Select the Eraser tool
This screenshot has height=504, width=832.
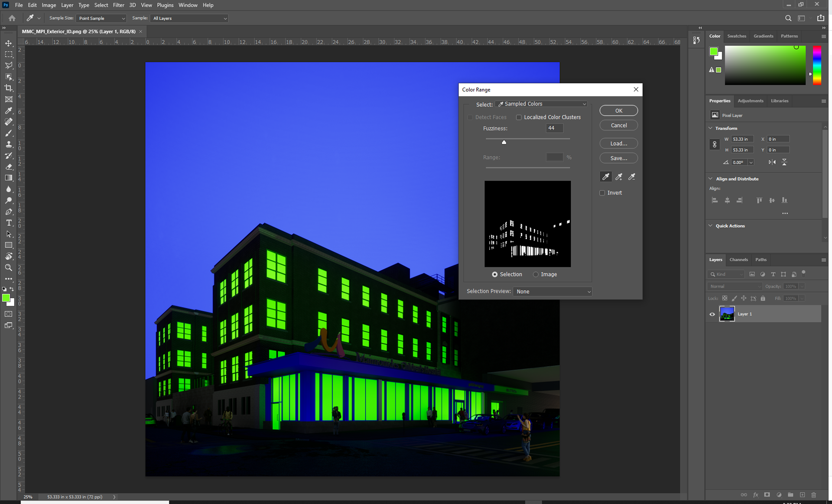pyautogui.click(x=9, y=167)
